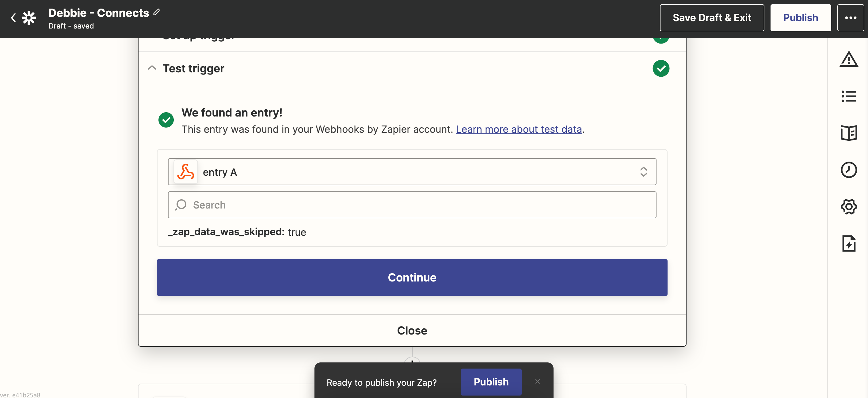Dismiss the publish prompt with X
The height and width of the screenshot is (398, 868).
click(538, 382)
